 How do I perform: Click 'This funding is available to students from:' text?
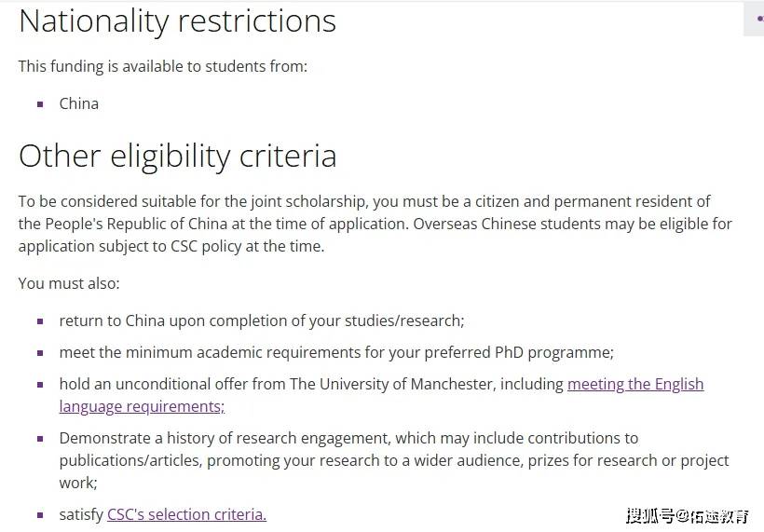pos(163,66)
